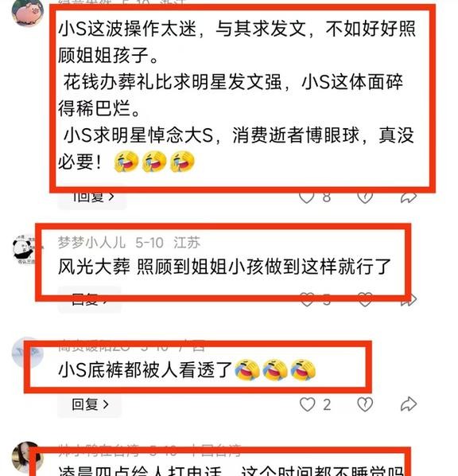Share the comment that has 8 likes
The height and width of the screenshot is (476, 458).
(x=409, y=197)
